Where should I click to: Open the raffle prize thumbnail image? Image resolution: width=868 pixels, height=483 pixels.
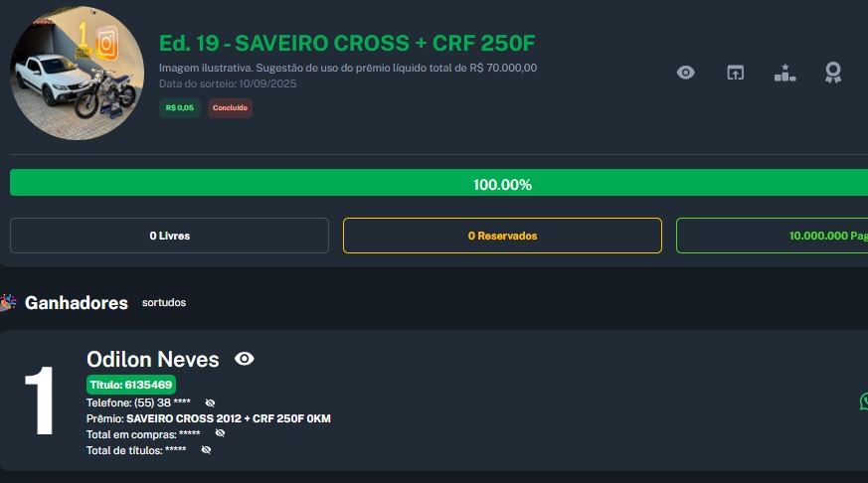click(x=78, y=74)
